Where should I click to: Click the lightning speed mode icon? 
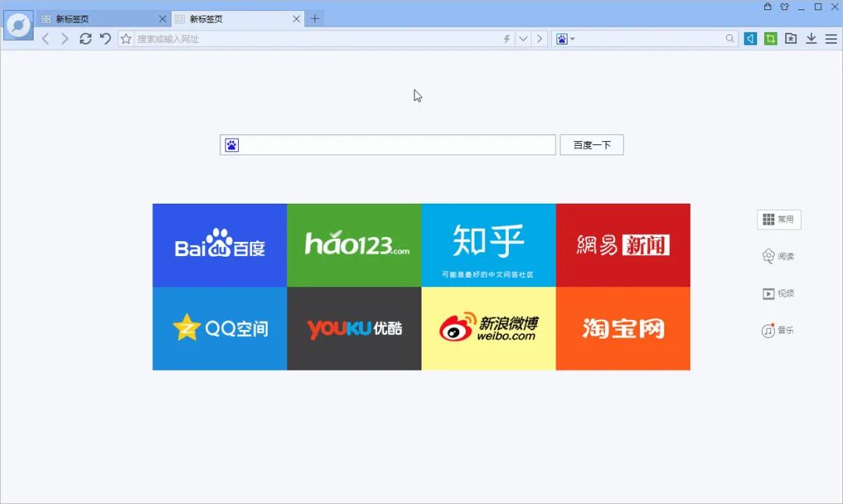click(507, 39)
